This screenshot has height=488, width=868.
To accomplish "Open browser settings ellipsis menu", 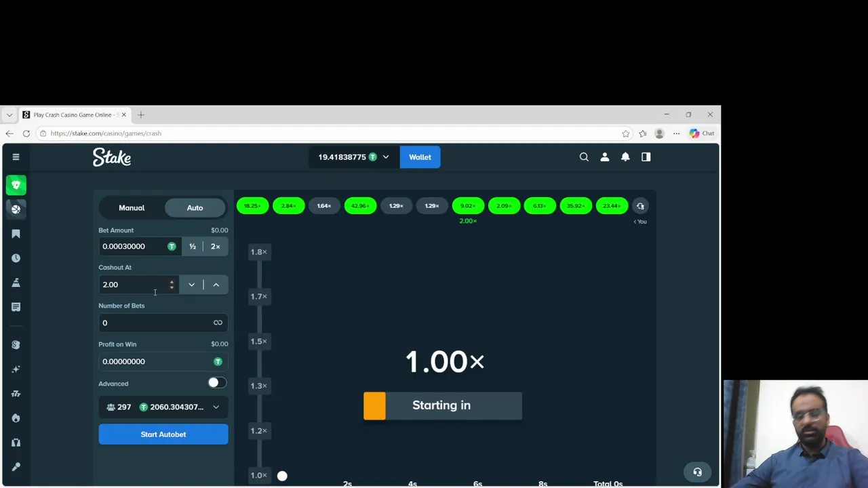I will pos(676,134).
